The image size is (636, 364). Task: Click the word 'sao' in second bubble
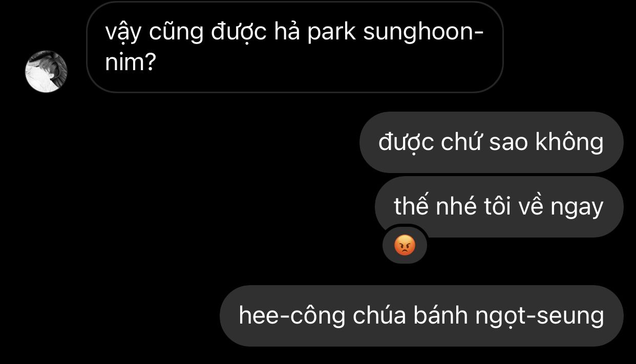pyautogui.click(x=508, y=143)
